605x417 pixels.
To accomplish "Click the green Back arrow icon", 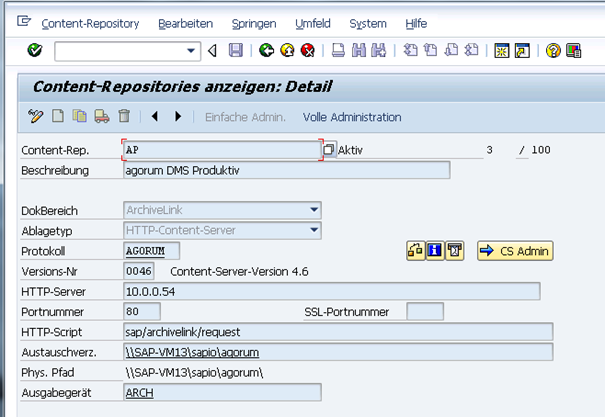I will tap(266, 51).
